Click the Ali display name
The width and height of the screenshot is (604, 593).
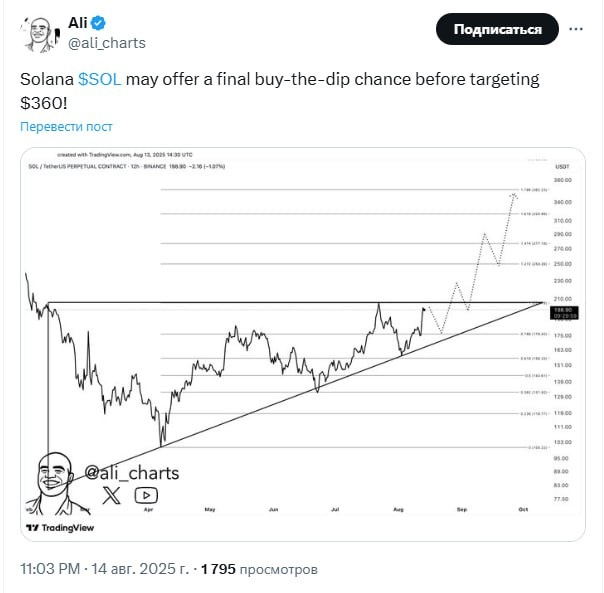click(x=79, y=23)
